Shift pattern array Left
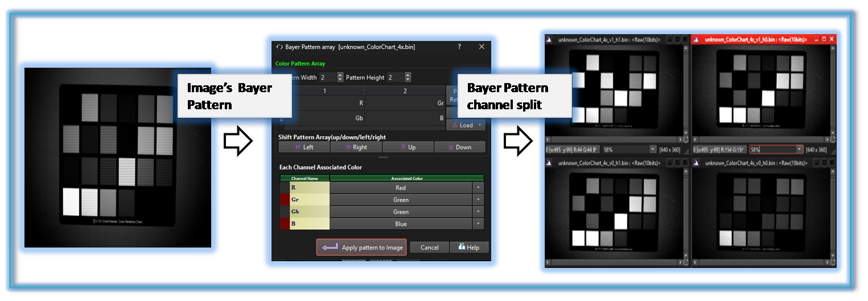This screenshot has width=868, height=301. pos(304,147)
